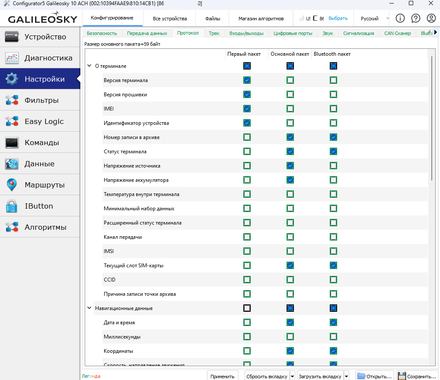Open the Сбросить вкладку dropdown arrow
Image resolution: width=440 pixels, height=380 pixels.
click(x=292, y=376)
